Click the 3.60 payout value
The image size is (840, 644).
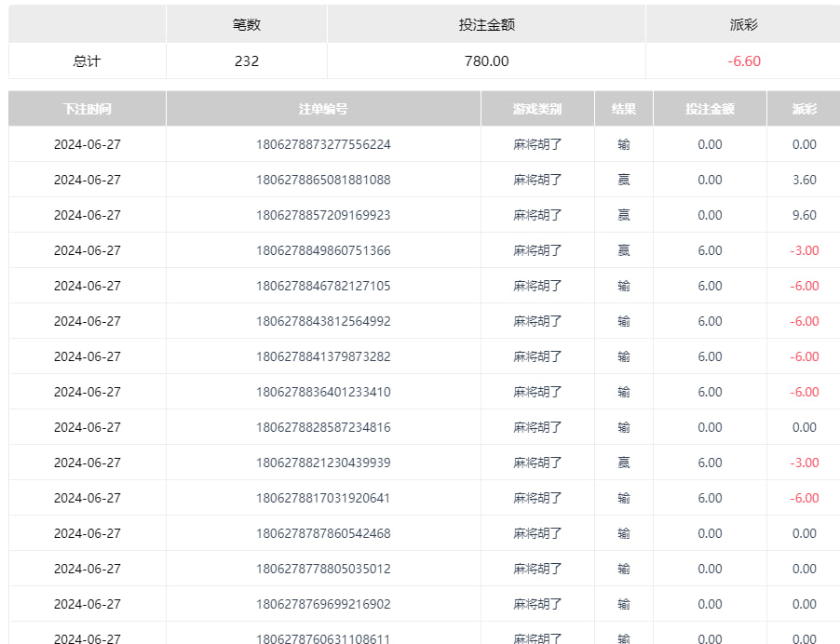click(804, 180)
